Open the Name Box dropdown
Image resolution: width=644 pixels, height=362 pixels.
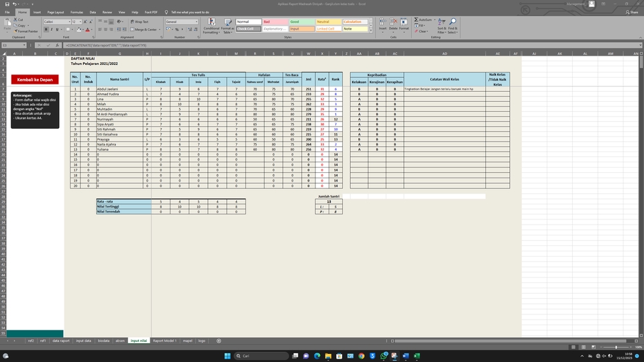coord(24,46)
